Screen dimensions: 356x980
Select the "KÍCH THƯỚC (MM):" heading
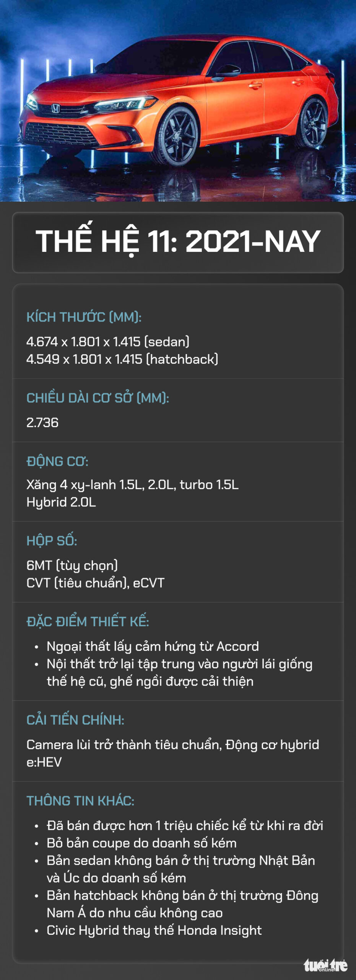[84, 317]
